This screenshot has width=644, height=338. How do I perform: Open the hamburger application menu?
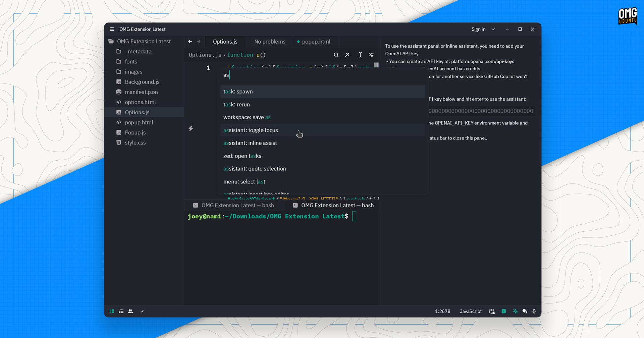pyautogui.click(x=112, y=29)
